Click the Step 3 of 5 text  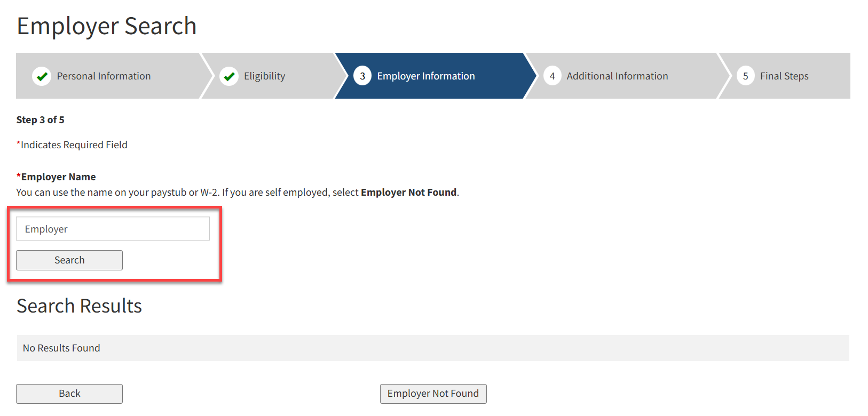(40, 120)
